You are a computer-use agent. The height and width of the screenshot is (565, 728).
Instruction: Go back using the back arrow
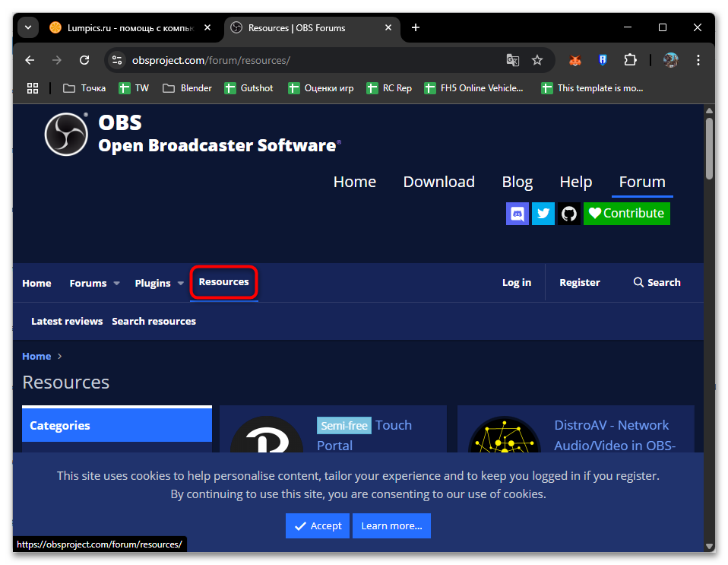[30, 60]
